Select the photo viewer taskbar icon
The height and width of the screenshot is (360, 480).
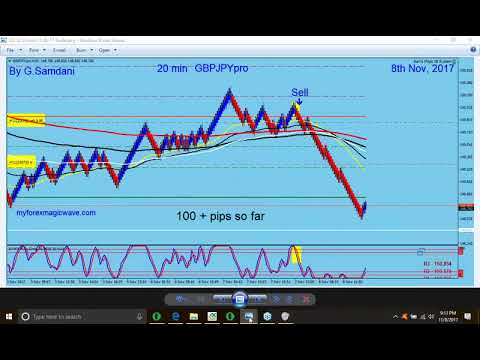(x=249, y=316)
